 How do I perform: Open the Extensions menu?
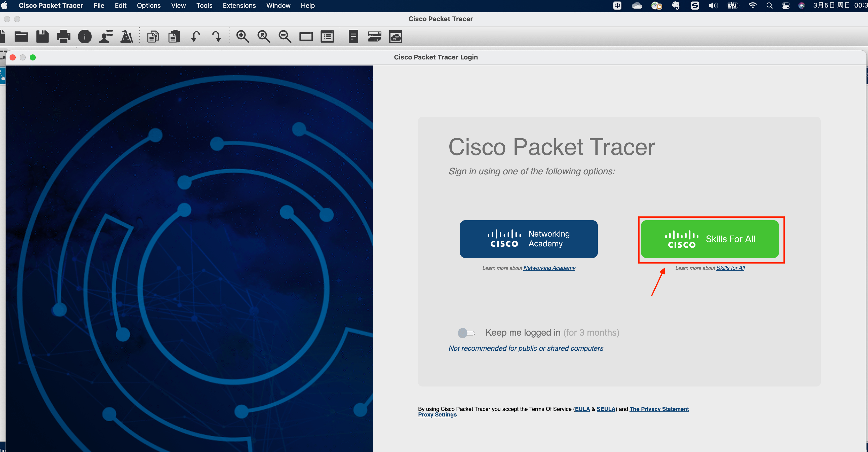[x=239, y=5]
